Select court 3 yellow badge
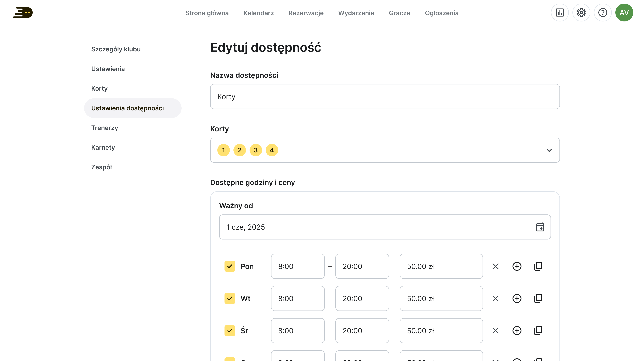This screenshot has height=361, width=644. (256, 150)
